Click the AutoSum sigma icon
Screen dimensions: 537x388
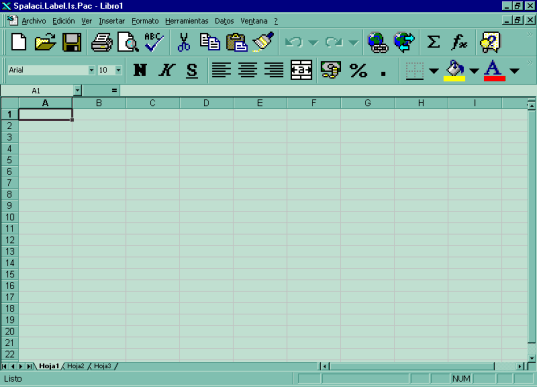[433, 42]
